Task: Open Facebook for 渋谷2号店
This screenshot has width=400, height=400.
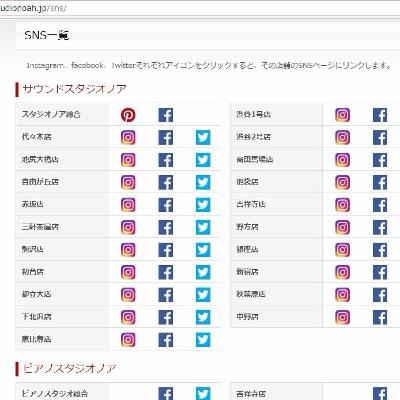Action: click(380, 137)
